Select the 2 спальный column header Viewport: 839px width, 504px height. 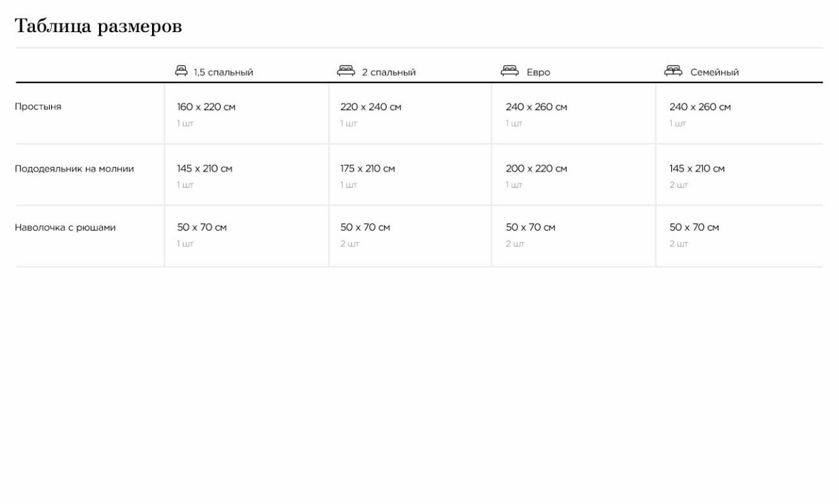pos(389,72)
